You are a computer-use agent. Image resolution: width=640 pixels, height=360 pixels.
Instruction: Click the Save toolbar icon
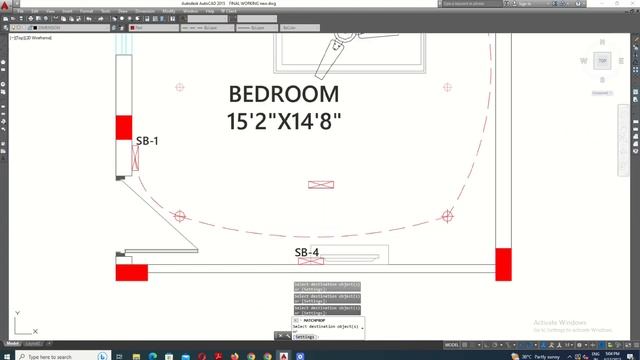click(x=21, y=19)
